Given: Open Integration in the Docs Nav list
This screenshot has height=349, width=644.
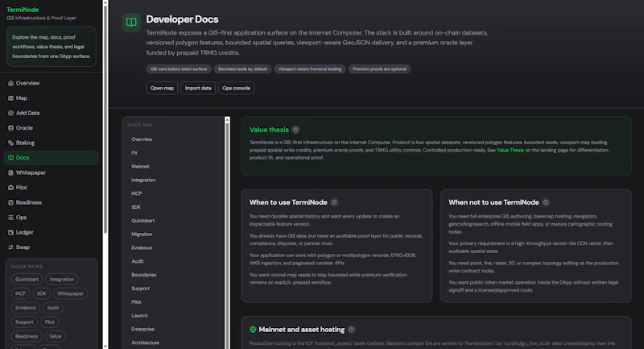Looking at the screenshot, I should (x=143, y=180).
